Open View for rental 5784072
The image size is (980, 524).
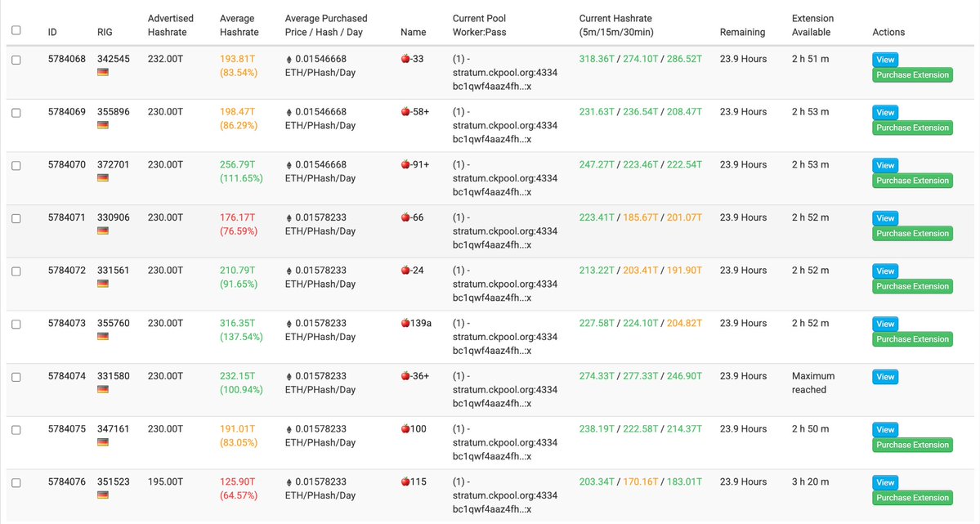pos(885,271)
